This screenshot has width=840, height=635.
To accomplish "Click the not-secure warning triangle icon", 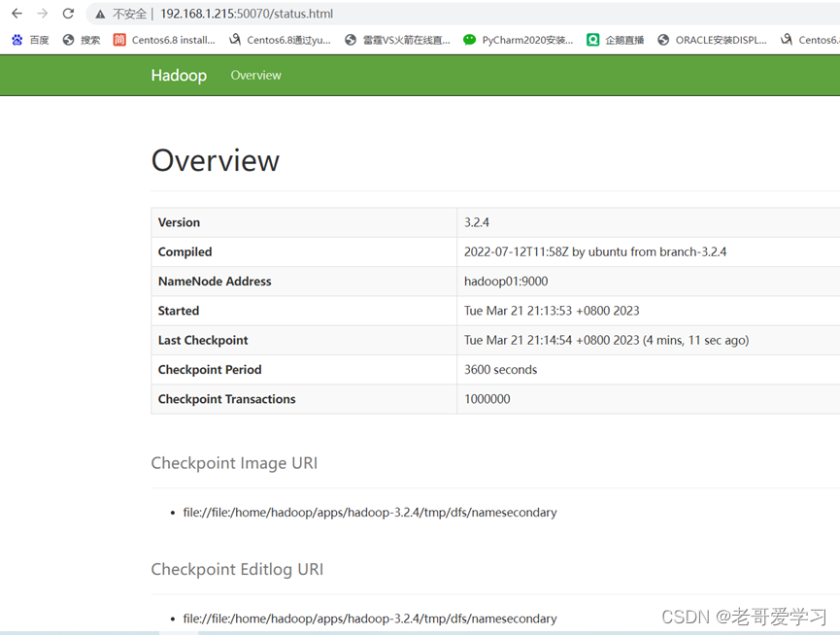I will coord(100,14).
